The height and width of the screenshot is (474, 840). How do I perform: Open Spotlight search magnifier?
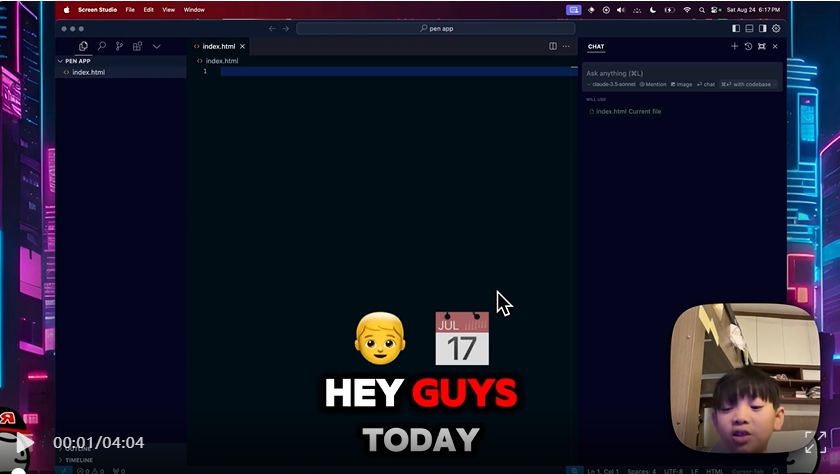702,10
